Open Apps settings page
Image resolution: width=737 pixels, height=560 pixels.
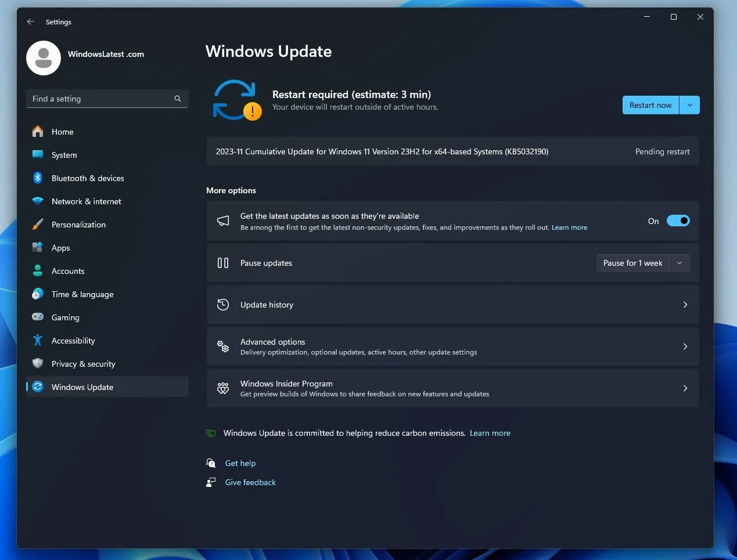(107, 248)
